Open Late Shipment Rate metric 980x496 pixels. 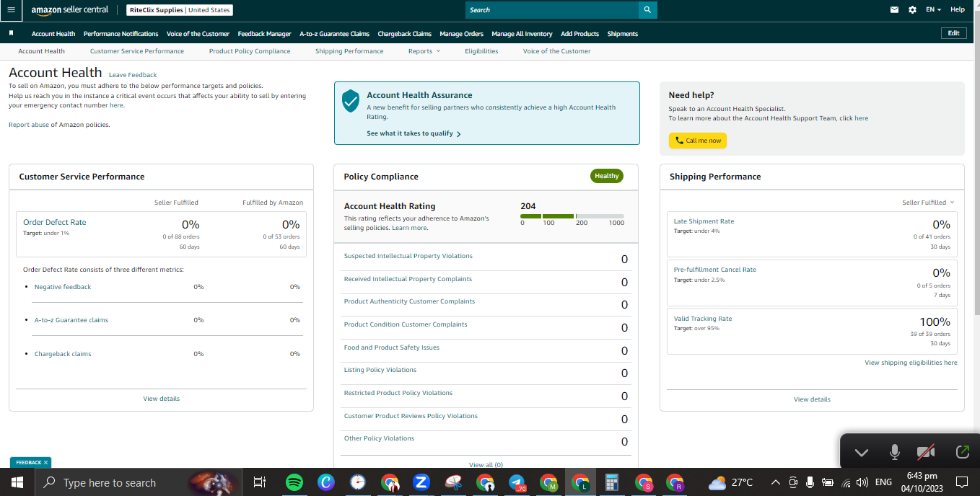coord(704,221)
